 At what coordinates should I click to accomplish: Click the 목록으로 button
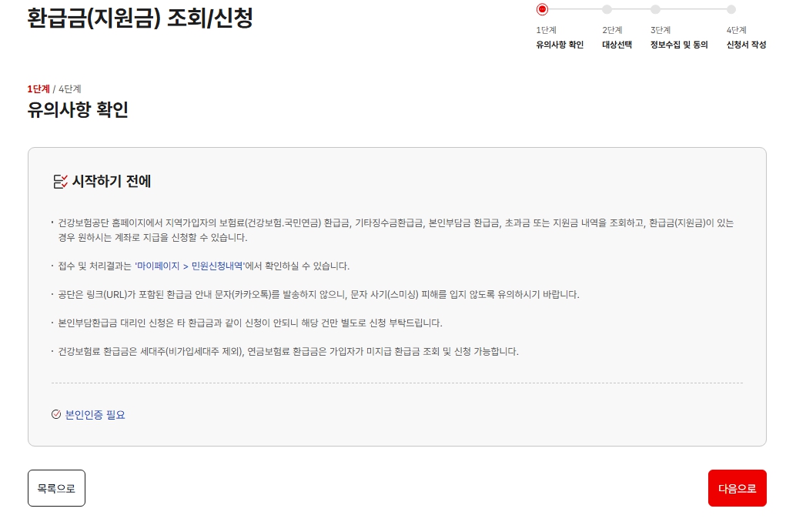pyautogui.click(x=56, y=487)
